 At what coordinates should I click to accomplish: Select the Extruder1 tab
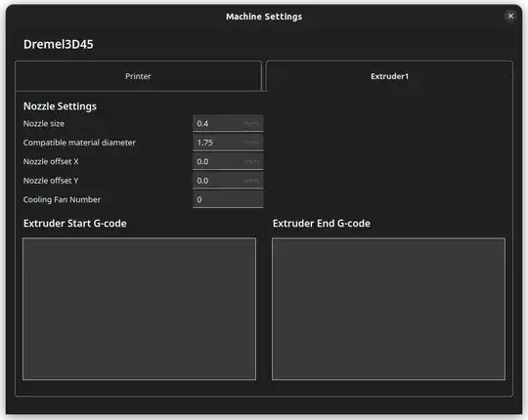pos(389,76)
